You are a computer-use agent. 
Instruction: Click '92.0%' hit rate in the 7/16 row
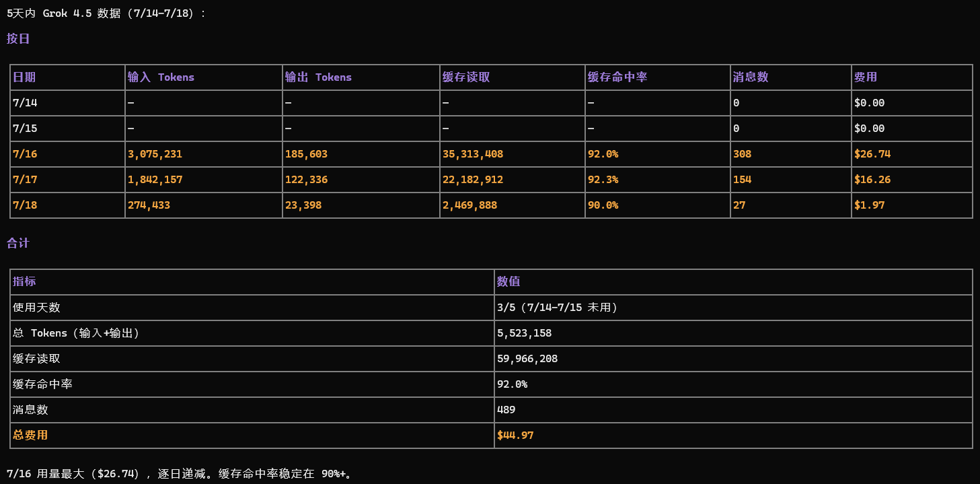pos(603,154)
